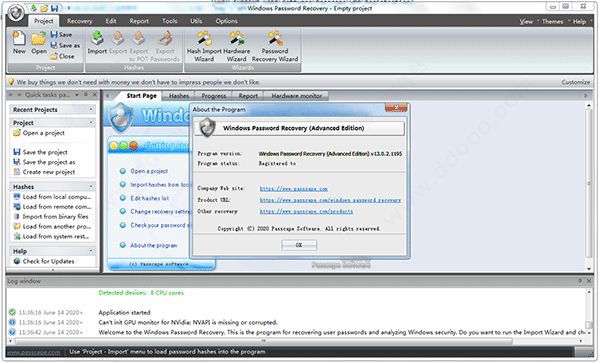Screen dimensions: 600x363
Task: Open the Edit ribbon tab
Action: pos(111,21)
